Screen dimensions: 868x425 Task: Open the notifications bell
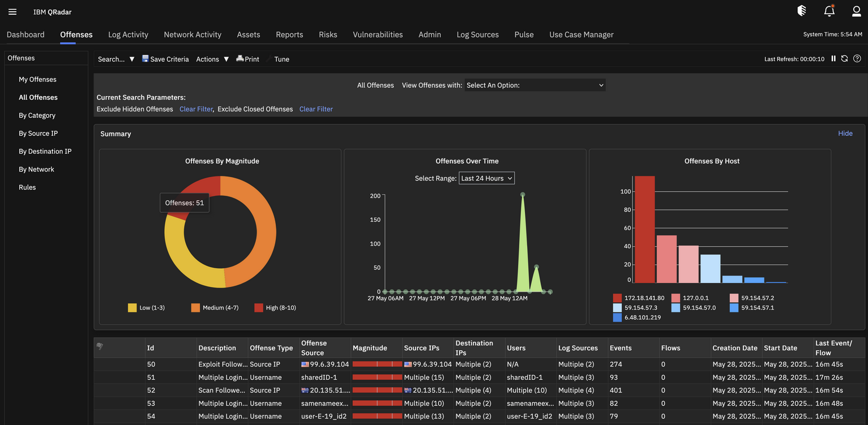click(x=829, y=11)
